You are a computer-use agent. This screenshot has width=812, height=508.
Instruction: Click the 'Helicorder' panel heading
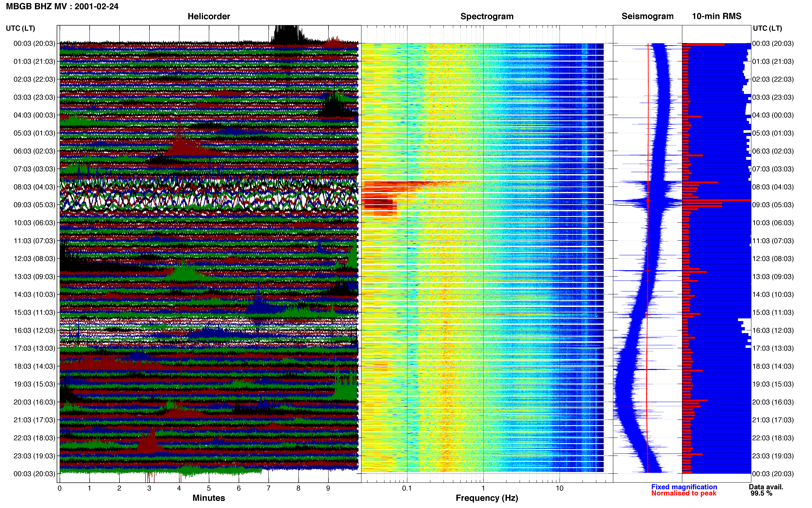[x=208, y=16]
